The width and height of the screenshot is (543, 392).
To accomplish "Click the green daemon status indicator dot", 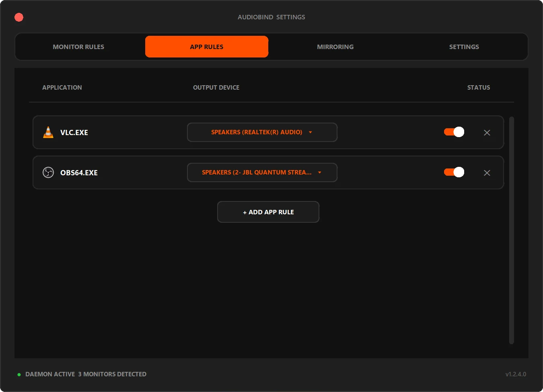I will (x=19, y=374).
